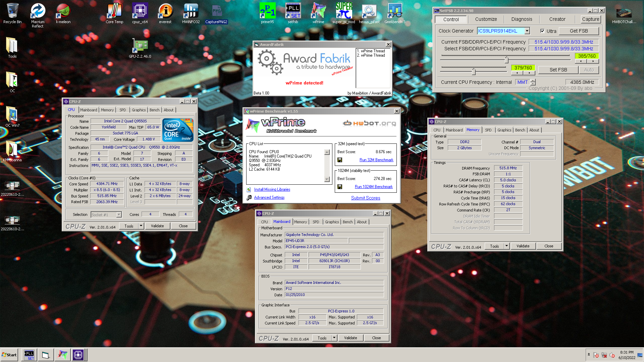Open HWiNFO32 from the desktop
The height and width of the screenshot is (362, 644).
(x=191, y=13)
